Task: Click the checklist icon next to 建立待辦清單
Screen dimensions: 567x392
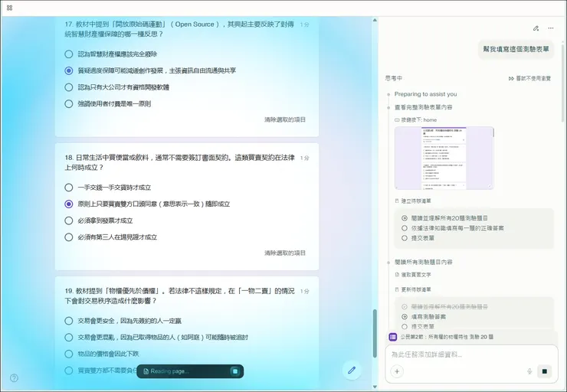Action: (x=397, y=201)
